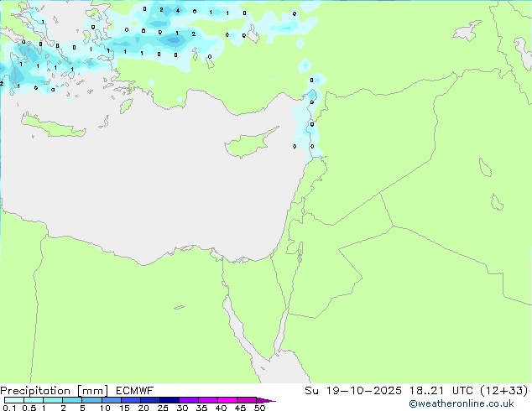Open the weatheronline.co.uk link
The width and height of the screenshot is (532, 411).
[x=462, y=403]
